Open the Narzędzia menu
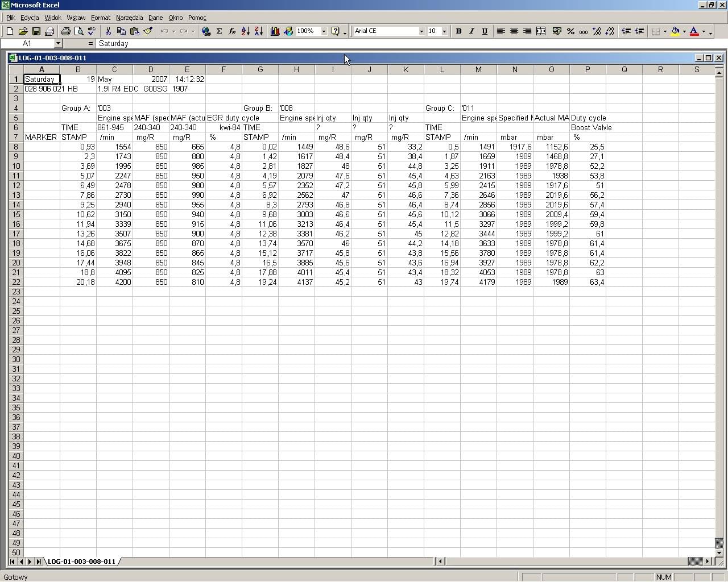Viewport: 728px width, 582px height. tap(130, 18)
